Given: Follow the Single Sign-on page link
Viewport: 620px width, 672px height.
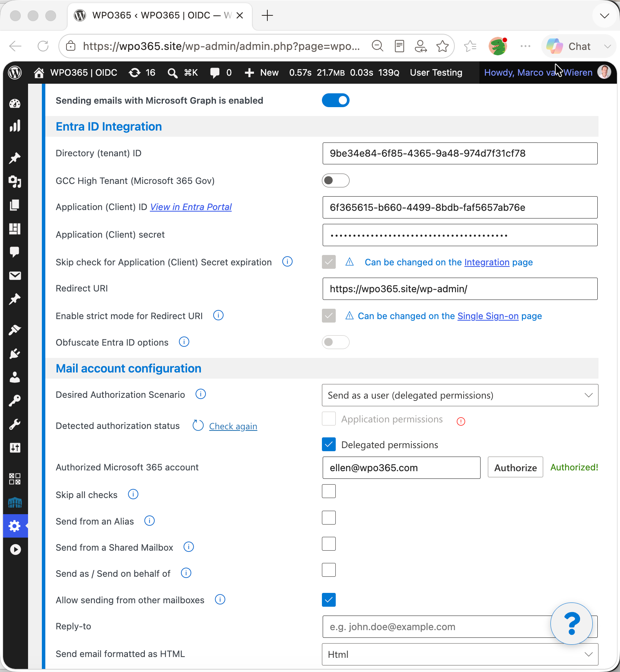Looking at the screenshot, I should click(x=488, y=316).
